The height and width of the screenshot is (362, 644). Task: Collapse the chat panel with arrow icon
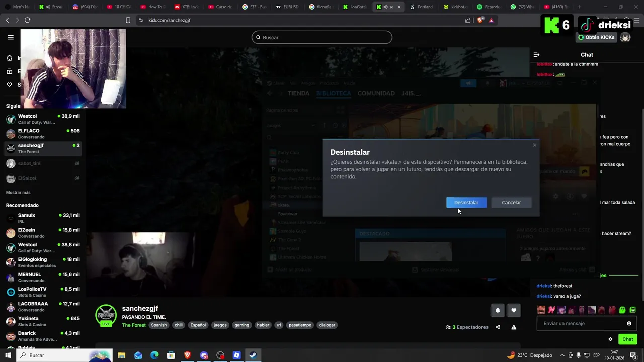pos(536,55)
